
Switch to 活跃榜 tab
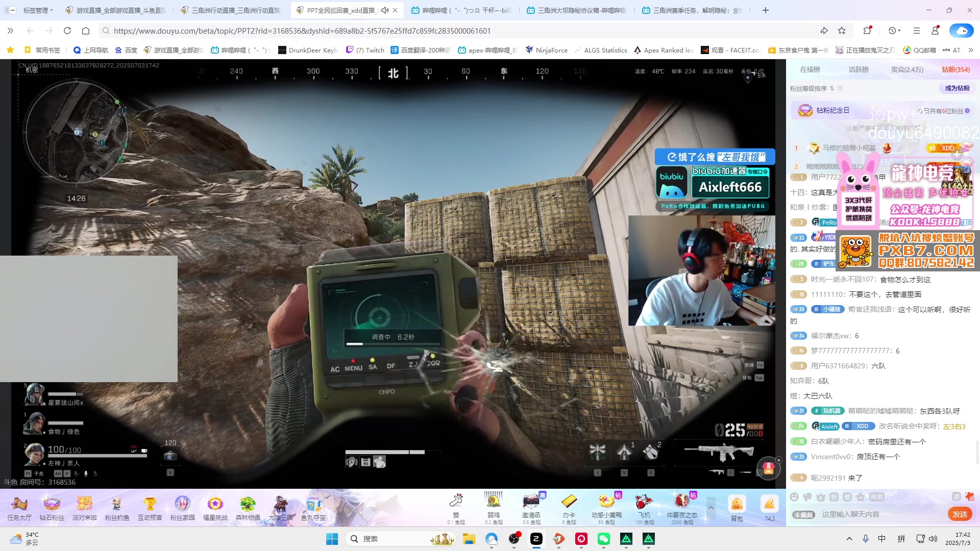tap(859, 69)
